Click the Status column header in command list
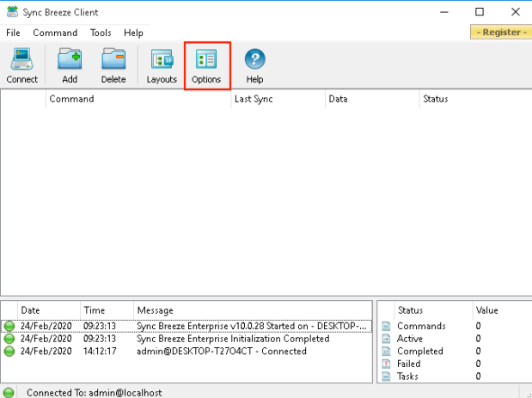This screenshot has width=532, height=398. pos(475,99)
